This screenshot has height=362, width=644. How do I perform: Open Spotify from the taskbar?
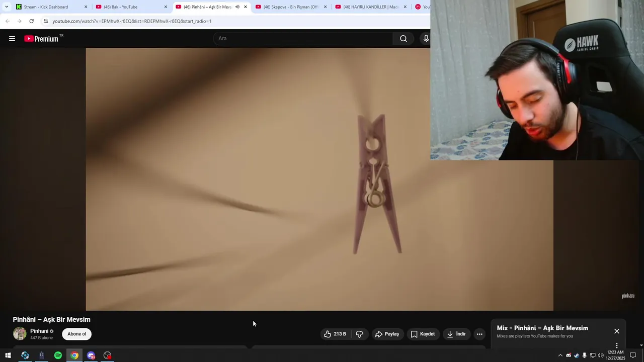coord(58,355)
